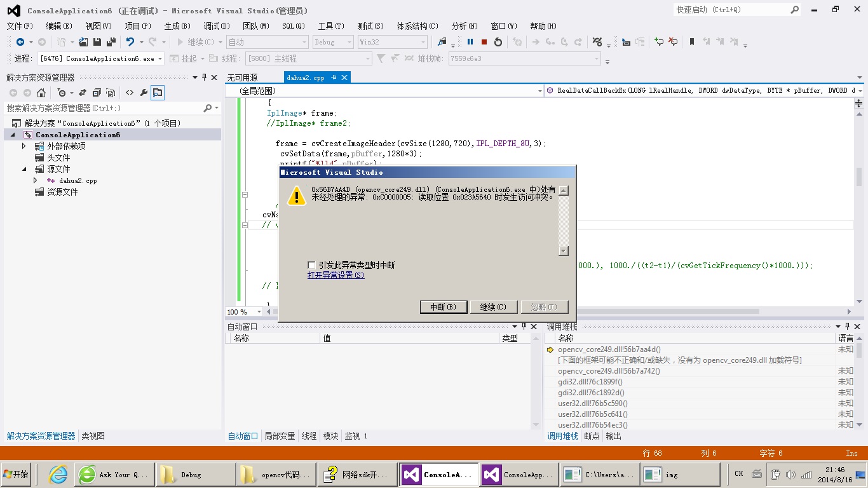Image resolution: width=868 pixels, height=488 pixels.
Task: Click the Navigate Backward arrow icon
Action: 20,42
